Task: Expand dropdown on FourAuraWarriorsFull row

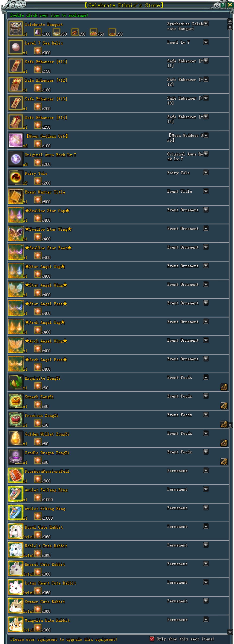Action: [206, 470]
